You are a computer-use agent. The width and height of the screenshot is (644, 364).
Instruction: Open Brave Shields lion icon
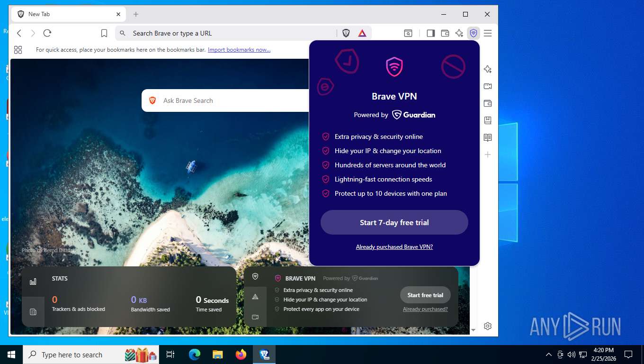pyautogui.click(x=346, y=33)
